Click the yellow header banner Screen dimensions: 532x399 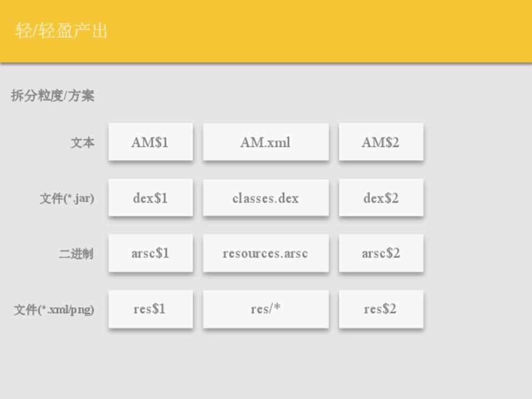(x=332, y=30)
